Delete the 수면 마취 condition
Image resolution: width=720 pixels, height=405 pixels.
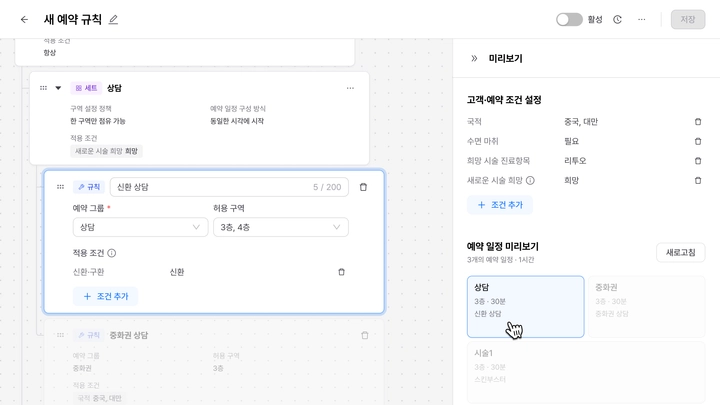point(698,141)
